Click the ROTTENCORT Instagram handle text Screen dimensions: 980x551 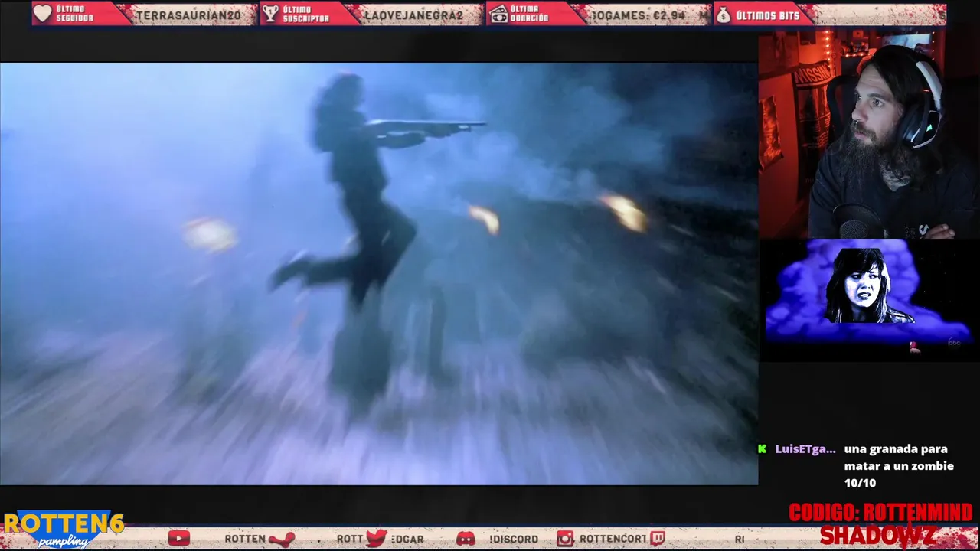pyautogui.click(x=613, y=539)
